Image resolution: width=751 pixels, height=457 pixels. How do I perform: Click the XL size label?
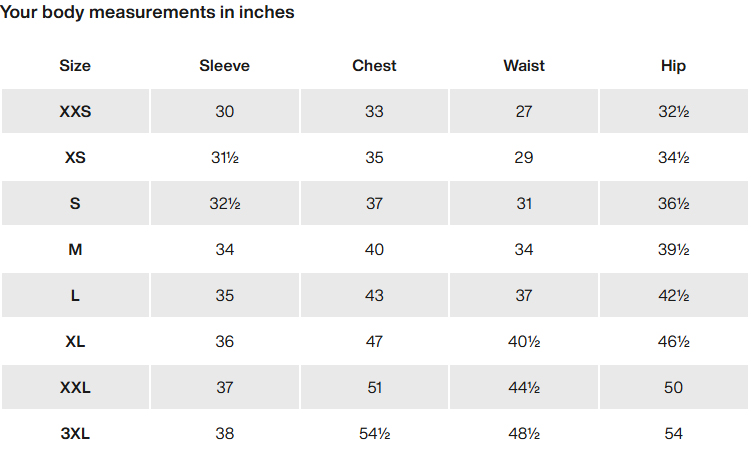(x=75, y=342)
